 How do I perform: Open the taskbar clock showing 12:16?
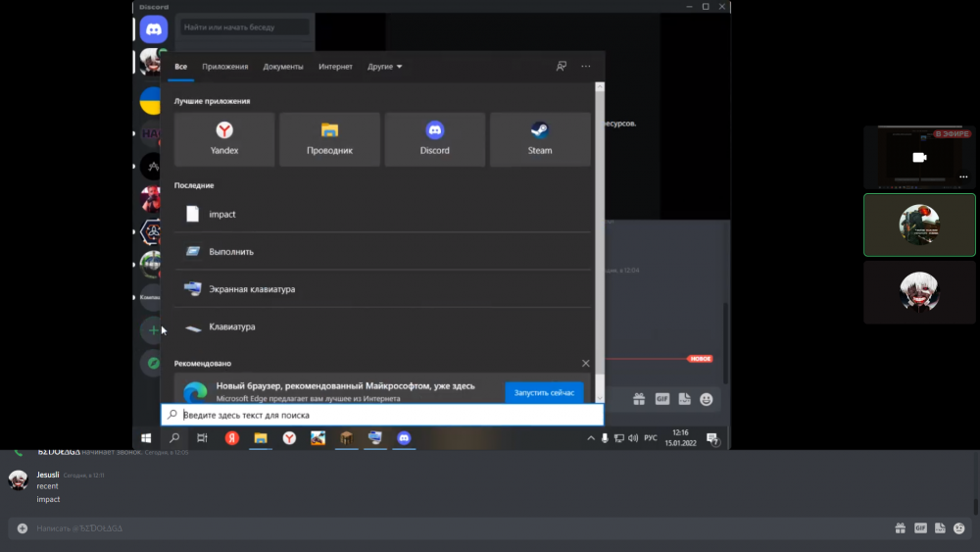pyautogui.click(x=681, y=437)
